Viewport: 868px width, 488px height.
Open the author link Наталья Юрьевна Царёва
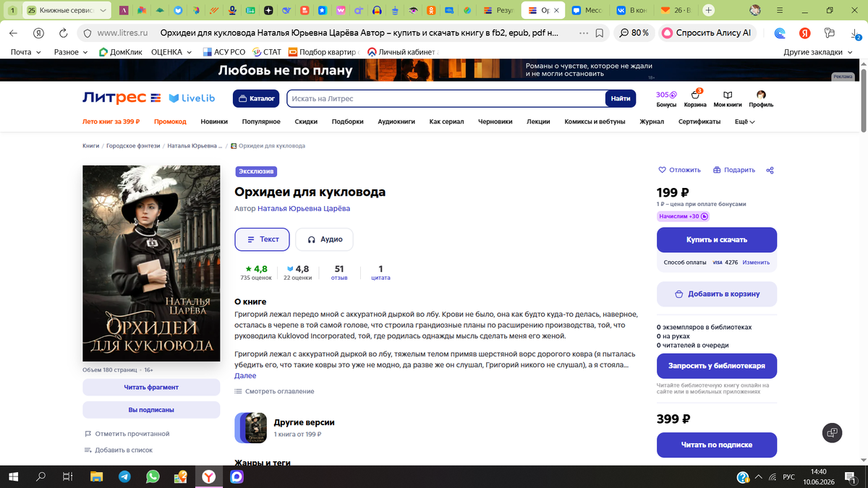coord(304,208)
